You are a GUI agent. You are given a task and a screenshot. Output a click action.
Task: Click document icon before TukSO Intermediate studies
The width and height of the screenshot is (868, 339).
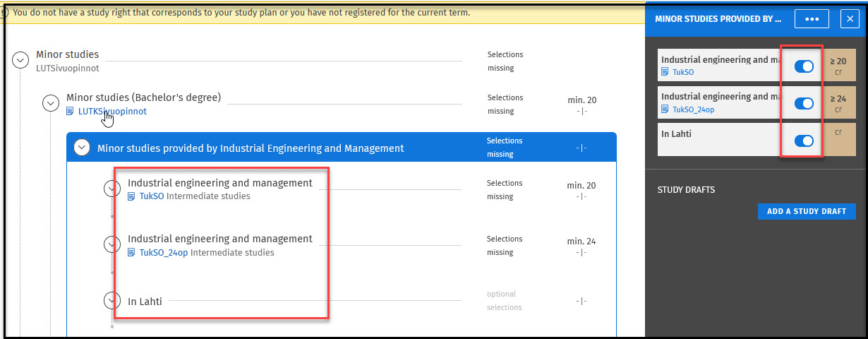pyautogui.click(x=132, y=196)
